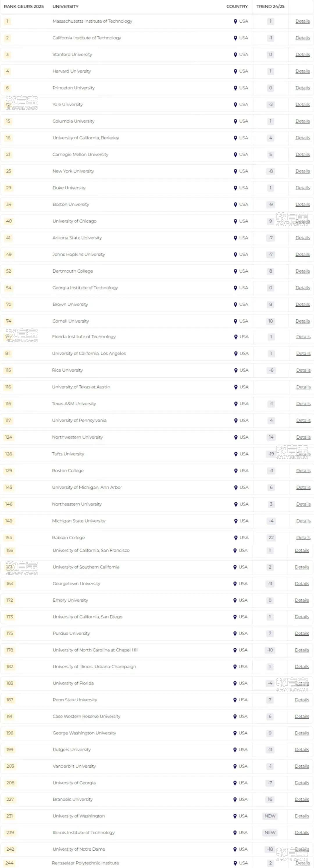This screenshot has height=868, width=314.
Task: Click the RANK GEURS 2025 column header
Action: (24, 6)
